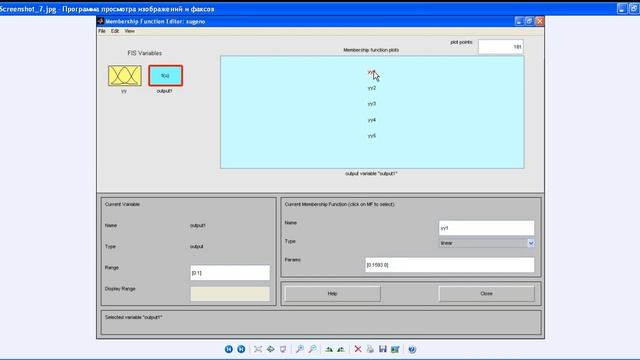Viewport: 640px width, 360px height.
Task: Zoom in using the magnifier plus icon
Action: click(300, 349)
